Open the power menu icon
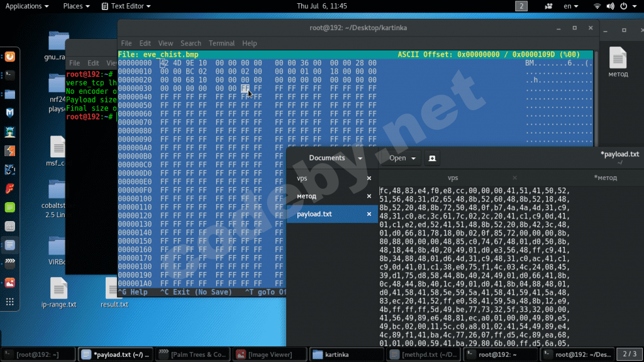644x362 pixels. pos(624,6)
